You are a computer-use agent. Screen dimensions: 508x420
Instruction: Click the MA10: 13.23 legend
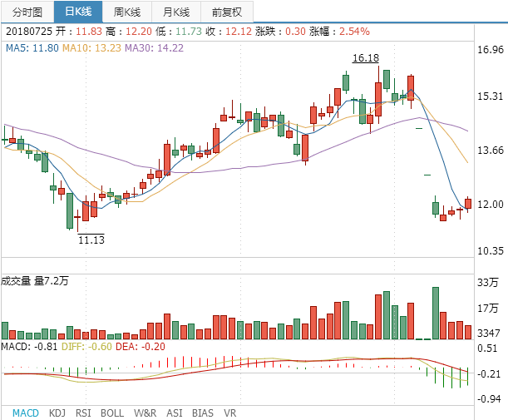[91, 48]
